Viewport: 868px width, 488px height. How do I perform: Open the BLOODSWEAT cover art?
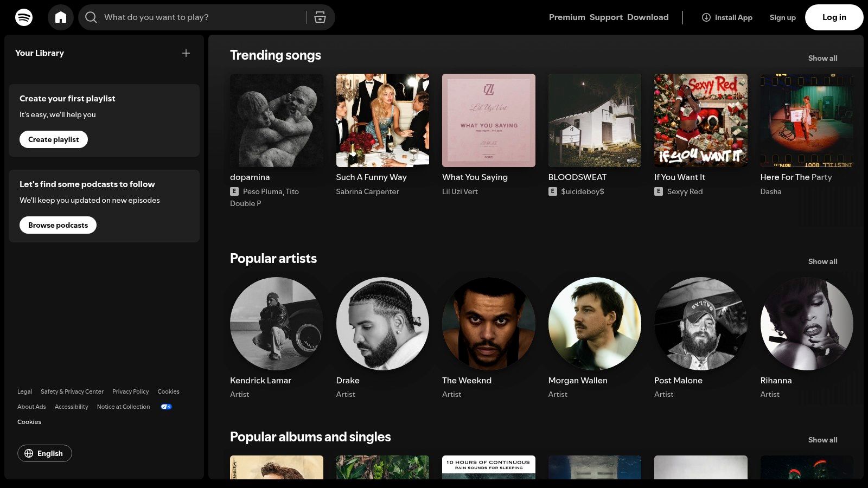tap(595, 120)
